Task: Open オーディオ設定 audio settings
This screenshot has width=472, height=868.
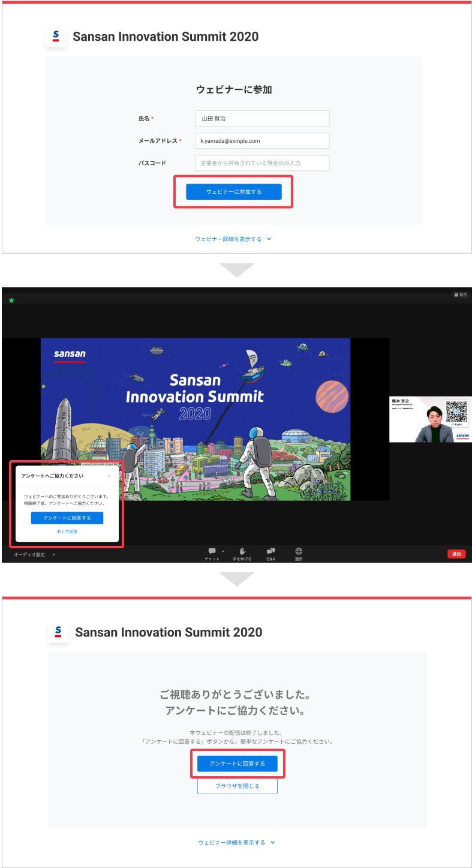Action: 30,554
